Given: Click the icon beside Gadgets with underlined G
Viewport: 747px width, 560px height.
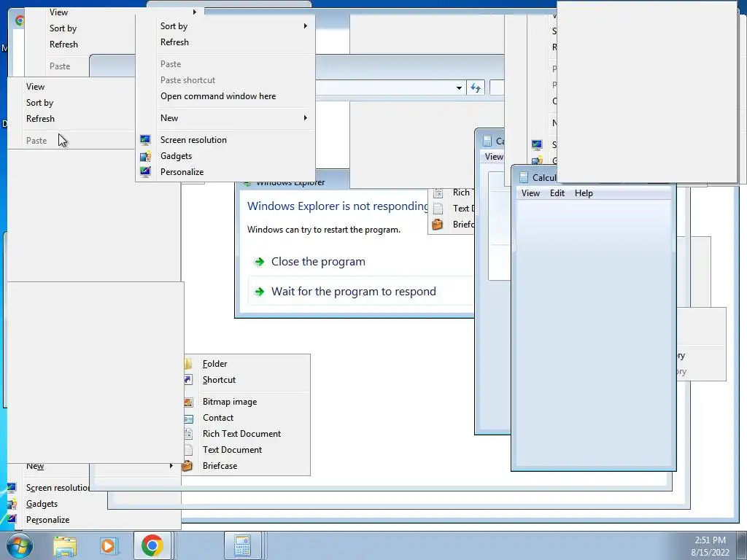Looking at the screenshot, I should click(12, 504).
